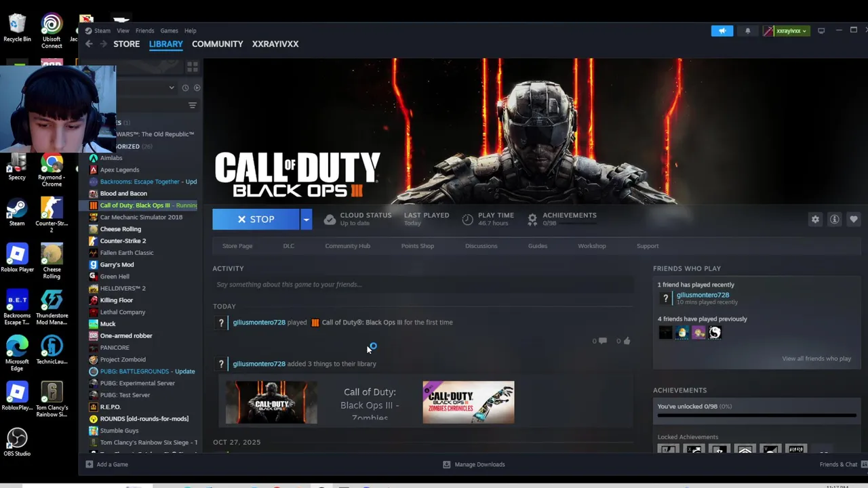The height and width of the screenshot is (488, 868).
Task: Open the XXRAYIVXX profile tab
Action: 275,44
